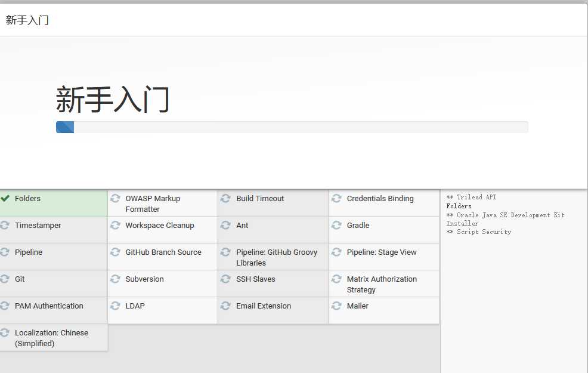588x373 pixels.
Task: Click the sync icon next to Ant
Action: tap(225, 225)
